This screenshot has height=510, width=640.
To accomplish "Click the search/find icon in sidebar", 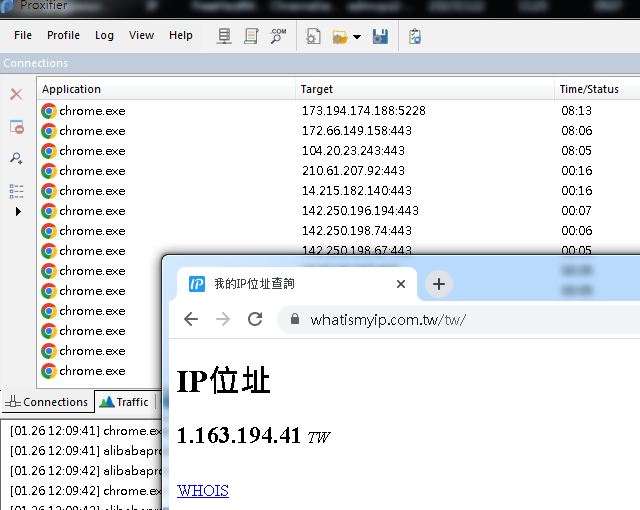I will point(16,158).
